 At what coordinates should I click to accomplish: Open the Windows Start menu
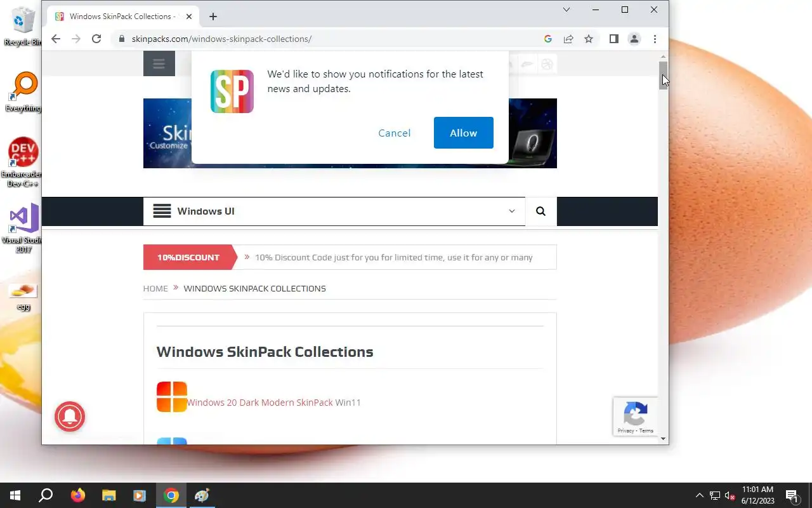point(15,495)
